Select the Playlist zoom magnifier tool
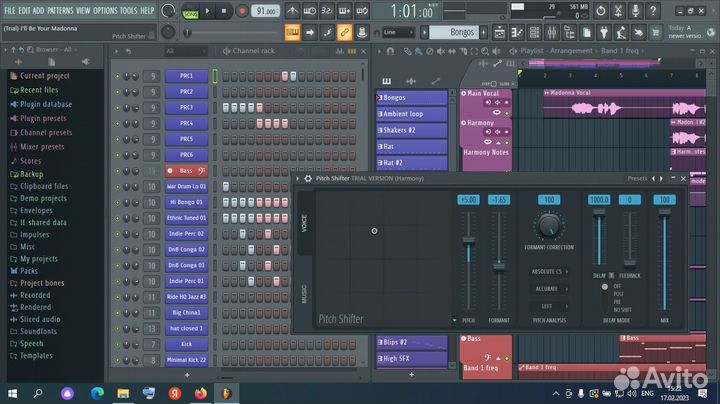This screenshot has width=720, height=404. tap(485, 51)
